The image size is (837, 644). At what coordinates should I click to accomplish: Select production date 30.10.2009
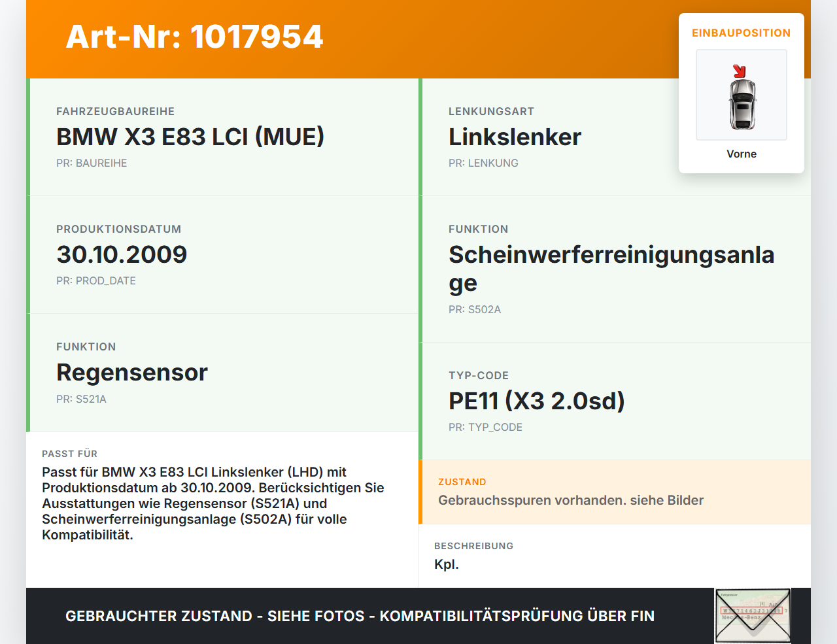(x=122, y=254)
